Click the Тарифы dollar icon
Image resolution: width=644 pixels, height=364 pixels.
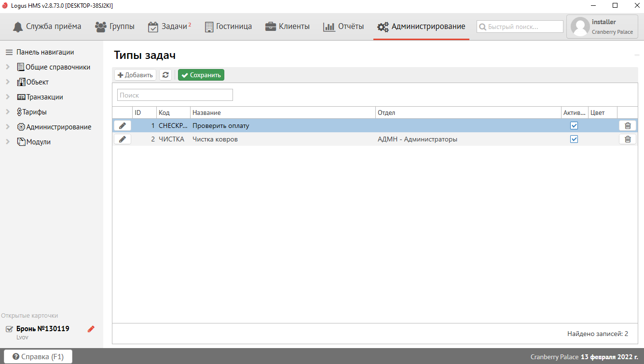coord(19,112)
